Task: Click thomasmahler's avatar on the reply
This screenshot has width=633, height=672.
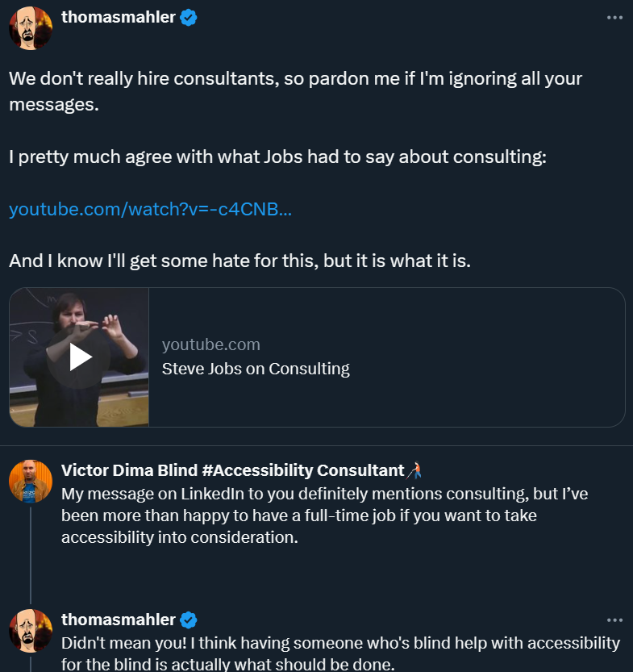Action: coord(31,631)
